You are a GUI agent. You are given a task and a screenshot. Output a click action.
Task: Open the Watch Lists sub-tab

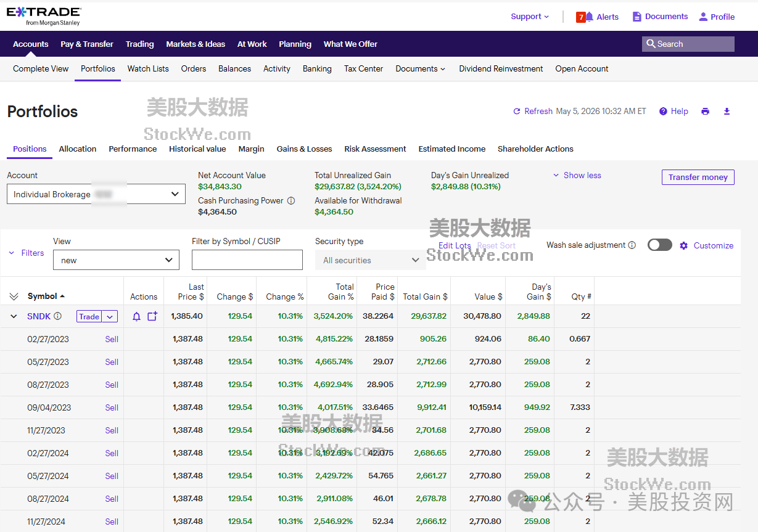click(x=148, y=69)
